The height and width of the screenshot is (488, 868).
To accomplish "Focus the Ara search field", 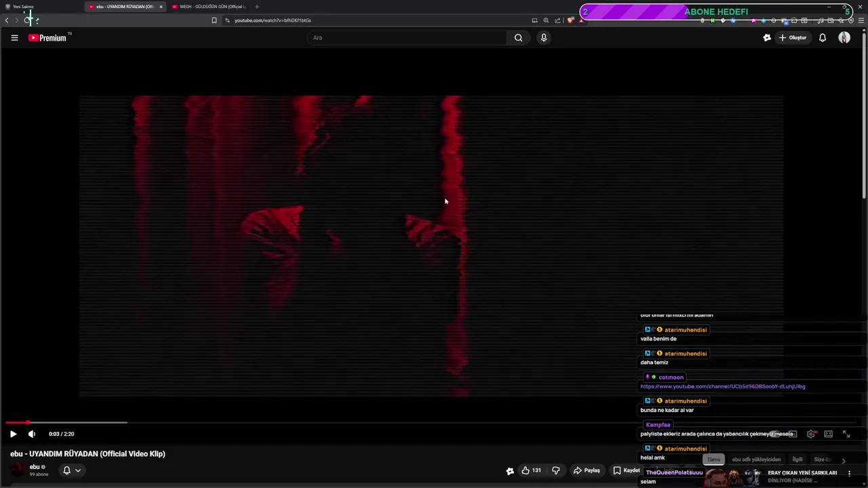I will (x=407, y=38).
